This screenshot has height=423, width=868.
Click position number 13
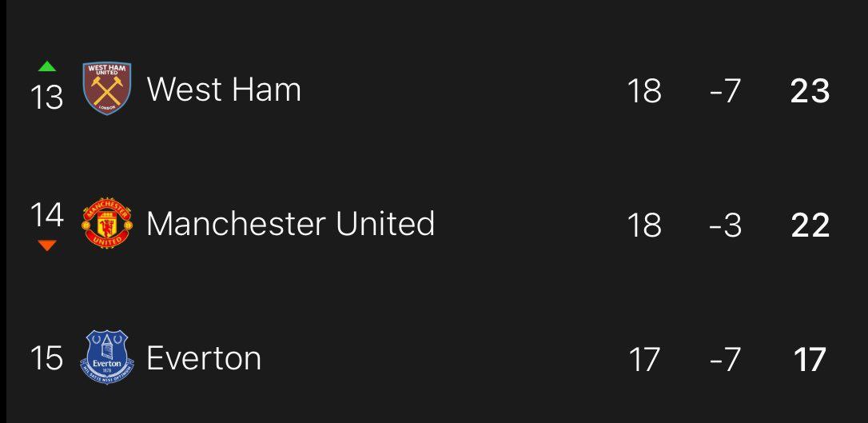pyautogui.click(x=46, y=97)
